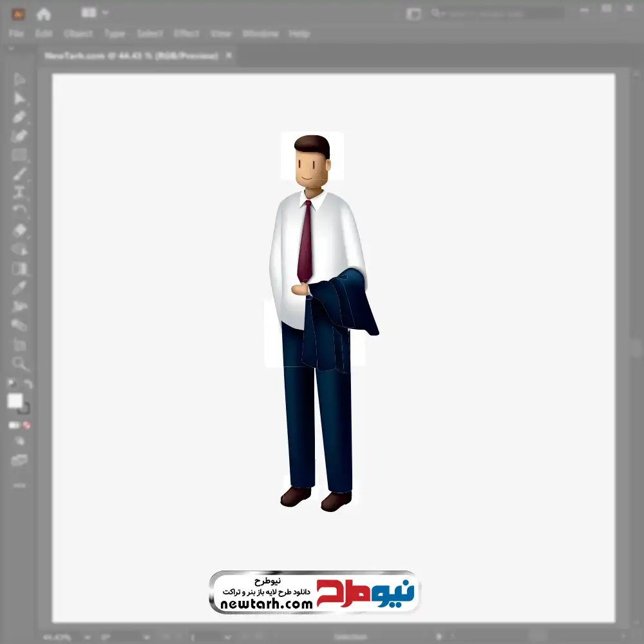
Task: Select the solid white arrow selection tool
Action: coord(19,98)
